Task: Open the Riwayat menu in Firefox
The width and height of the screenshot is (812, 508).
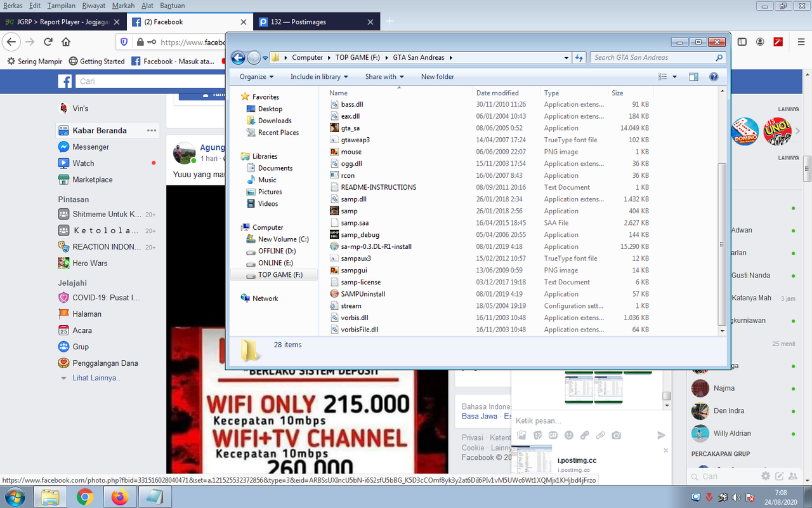Action: pos(94,6)
